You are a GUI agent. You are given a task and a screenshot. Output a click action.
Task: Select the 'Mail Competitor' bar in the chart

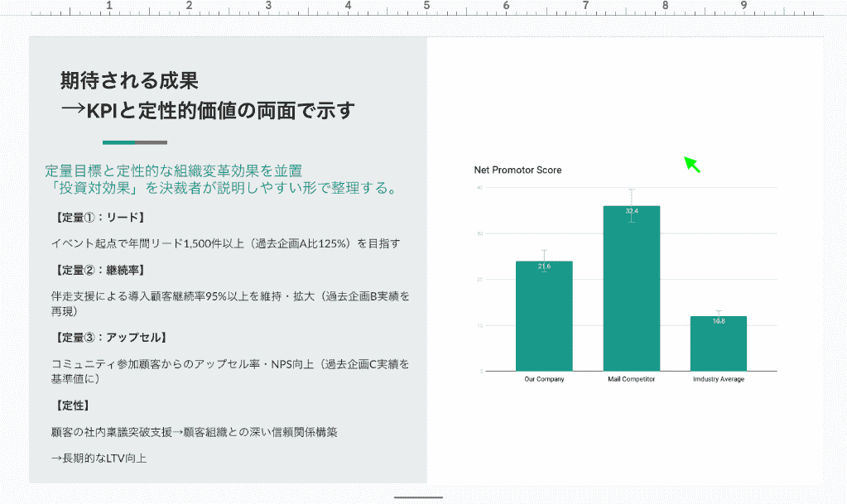[632, 289]
